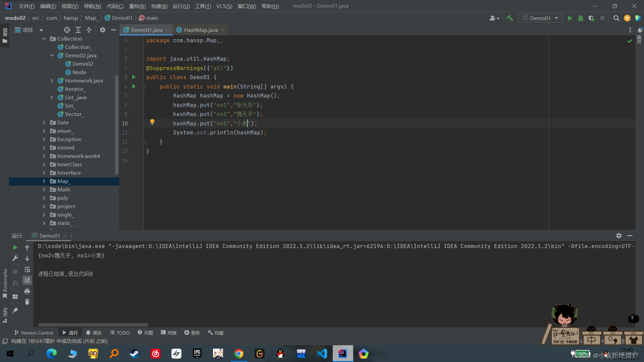Viewport: 644px width, 362px height.
Task: Expand the Map_ package folder
Action: [43, 181]
